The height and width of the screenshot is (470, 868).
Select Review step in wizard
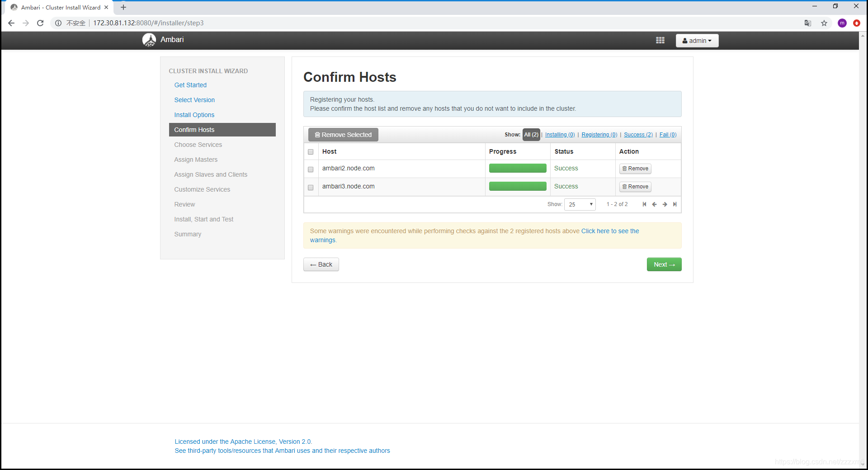click(184, 204)
